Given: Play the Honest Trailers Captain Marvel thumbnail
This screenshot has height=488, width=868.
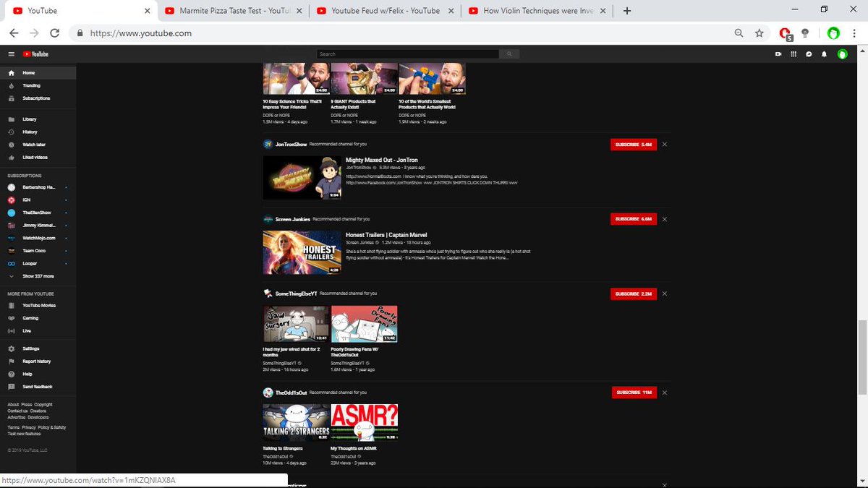Looking at the screenshot, I should 302,252.
